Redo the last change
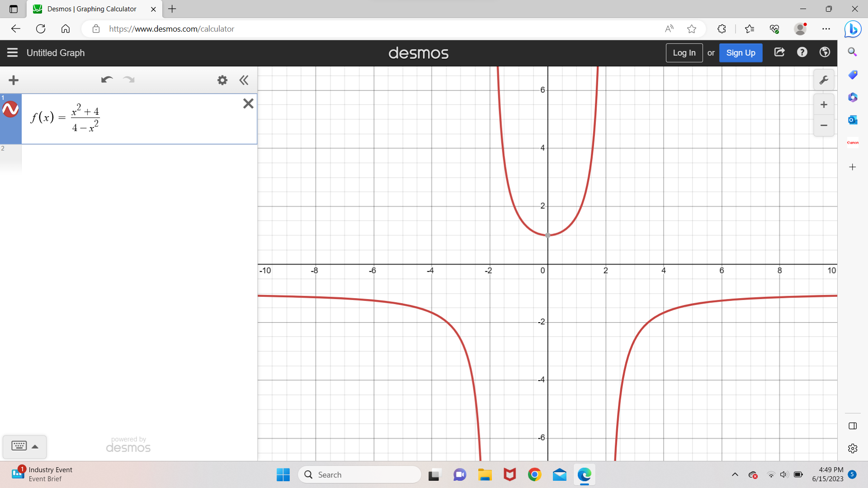This screenshot has height=488, width=868. point(129,80)
